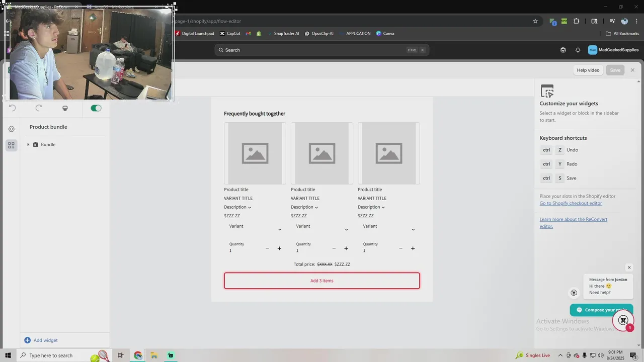Click the Add widget plus icon
644x362 pixels.
pyautogui.click(x=28, y=340)
